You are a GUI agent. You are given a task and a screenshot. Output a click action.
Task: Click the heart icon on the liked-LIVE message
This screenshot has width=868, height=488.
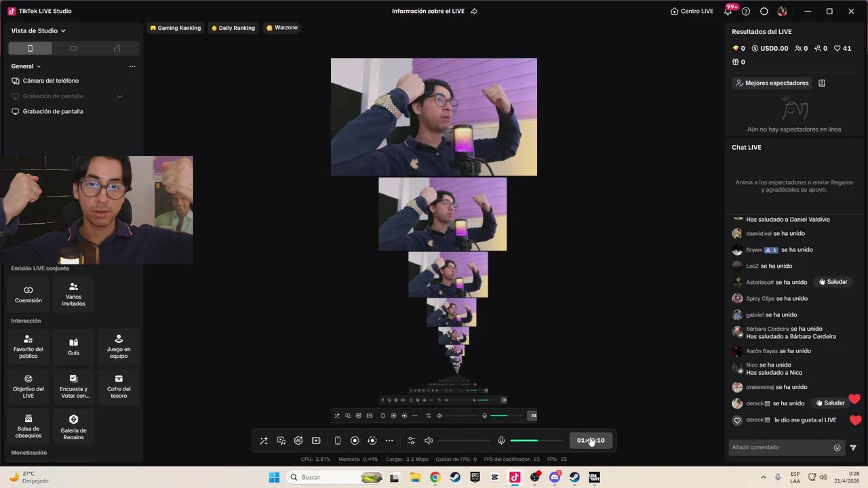point(737,420)
